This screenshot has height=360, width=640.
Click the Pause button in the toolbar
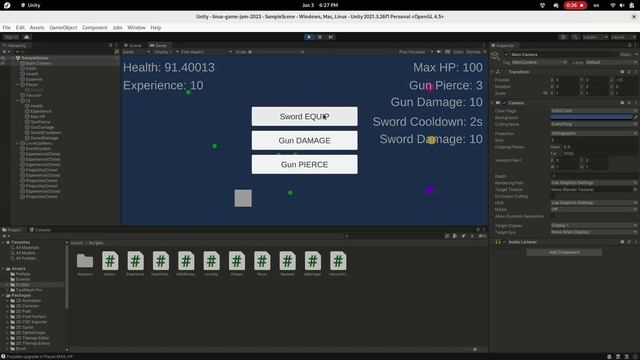pyautogui.click(x=320, y=37)
